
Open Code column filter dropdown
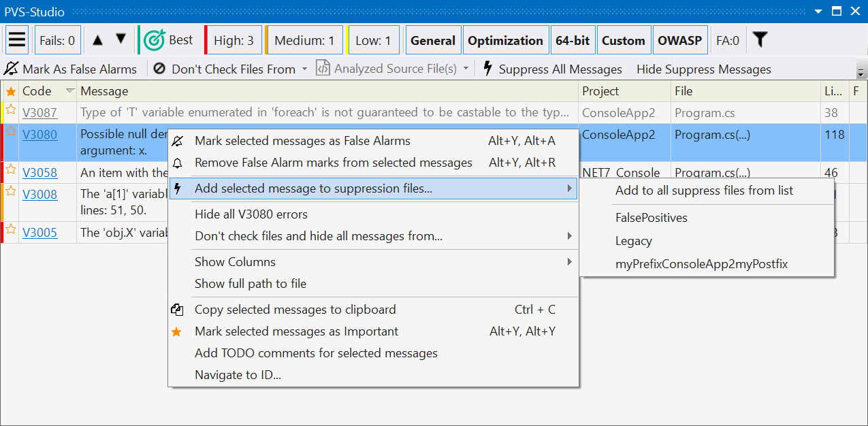[x=69, y=91]
